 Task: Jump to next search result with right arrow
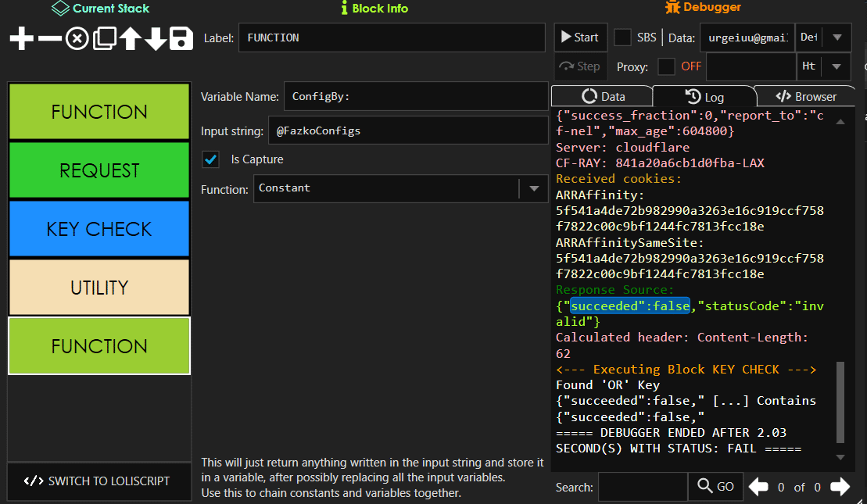point(840,487)
